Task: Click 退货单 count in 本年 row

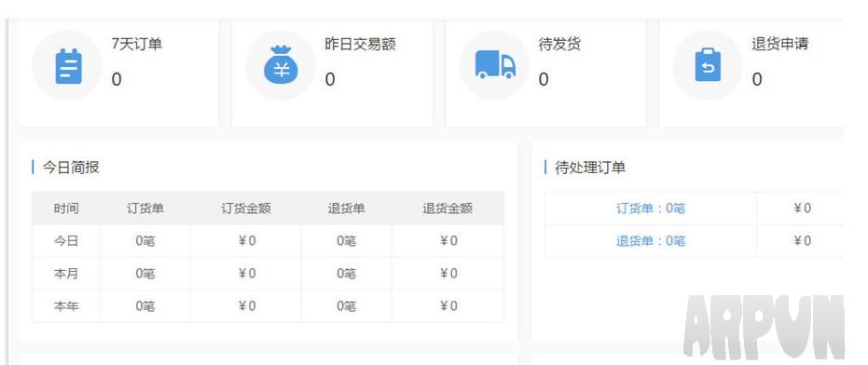Action: click(x=346, y=306)
